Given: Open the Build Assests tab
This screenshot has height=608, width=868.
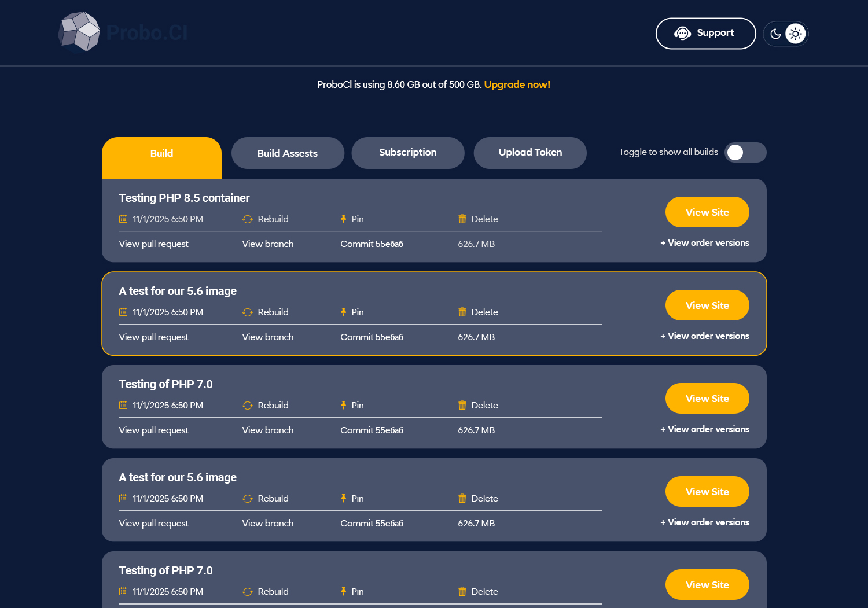Looking at the screenshot, I should pyautogui.click(x=288, y=153).
